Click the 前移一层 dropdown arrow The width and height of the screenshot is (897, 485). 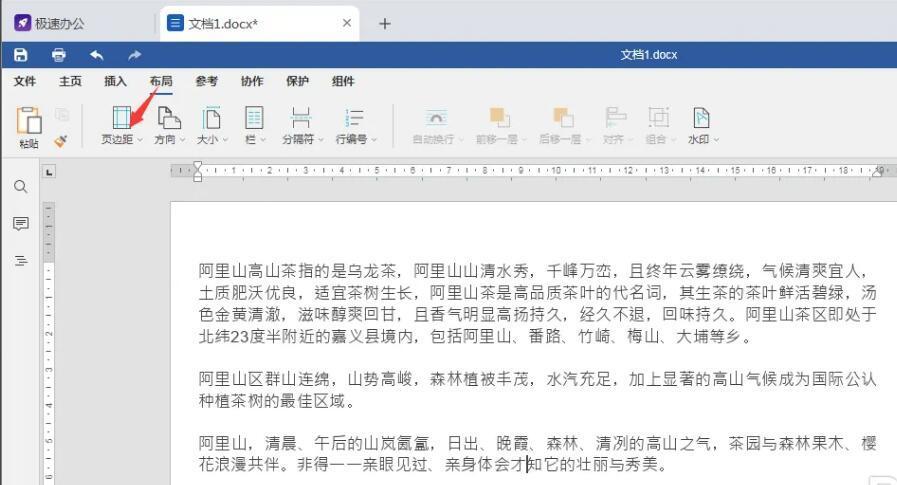click(523, 140)
